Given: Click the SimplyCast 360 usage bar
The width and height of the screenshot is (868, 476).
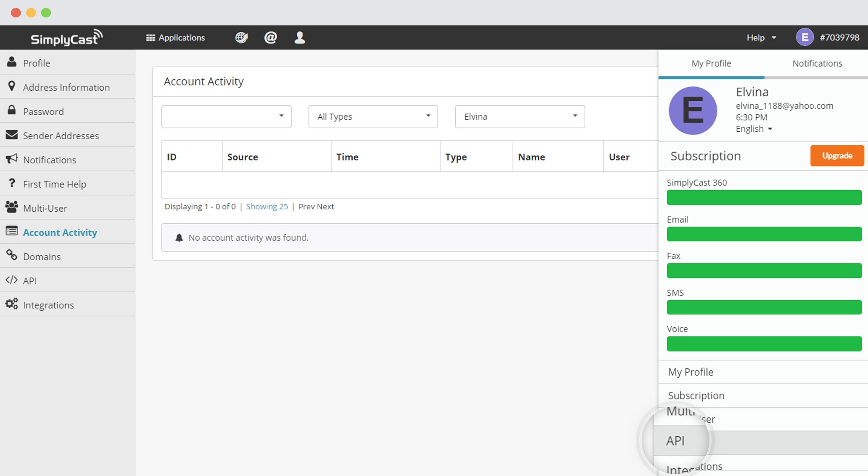Looking at the screenshot, I should point(764,197).
